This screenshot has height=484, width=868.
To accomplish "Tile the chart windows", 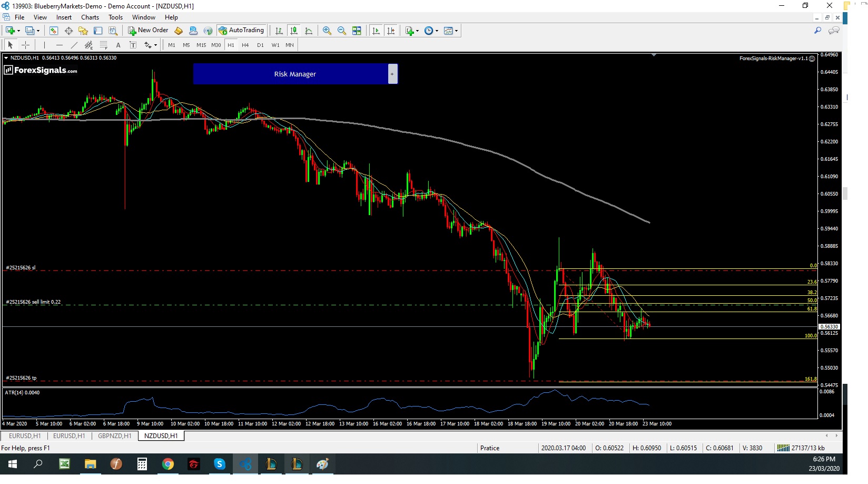I will (357, 31).
